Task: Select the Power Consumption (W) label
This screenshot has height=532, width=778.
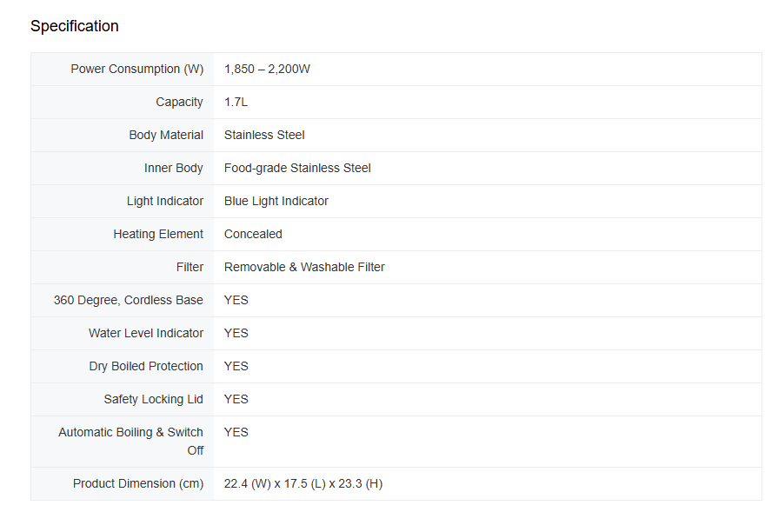Action: (137, 69)
